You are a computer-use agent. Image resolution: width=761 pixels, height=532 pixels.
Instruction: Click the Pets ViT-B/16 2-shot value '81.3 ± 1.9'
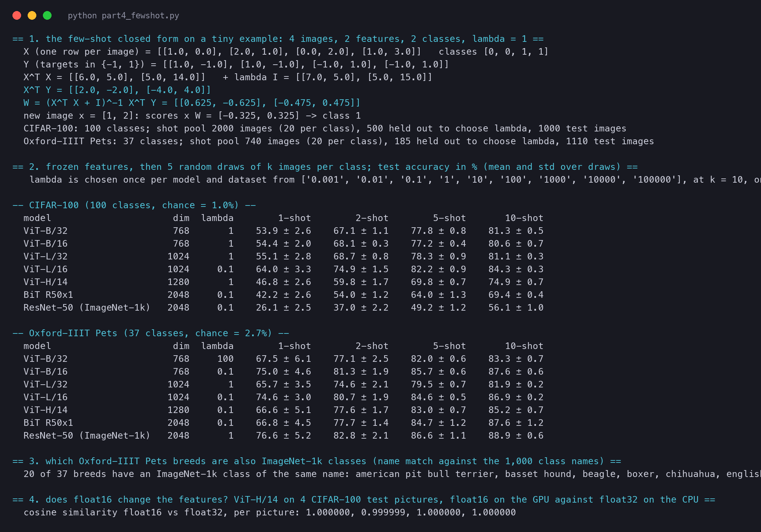361,372
